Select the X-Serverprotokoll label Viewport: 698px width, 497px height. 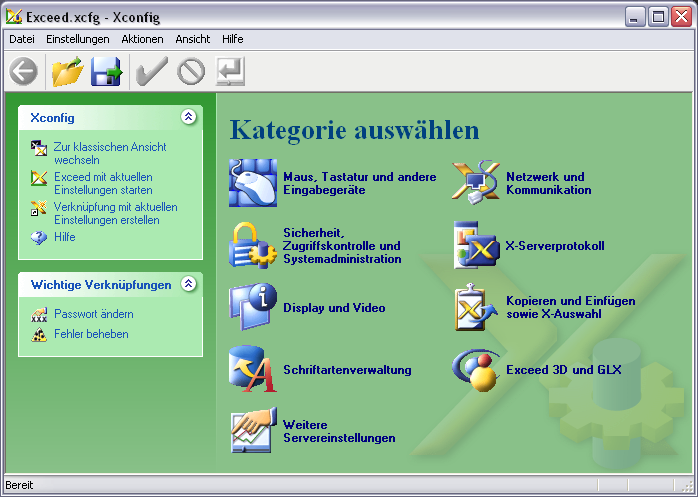click(x=555, y=246)
